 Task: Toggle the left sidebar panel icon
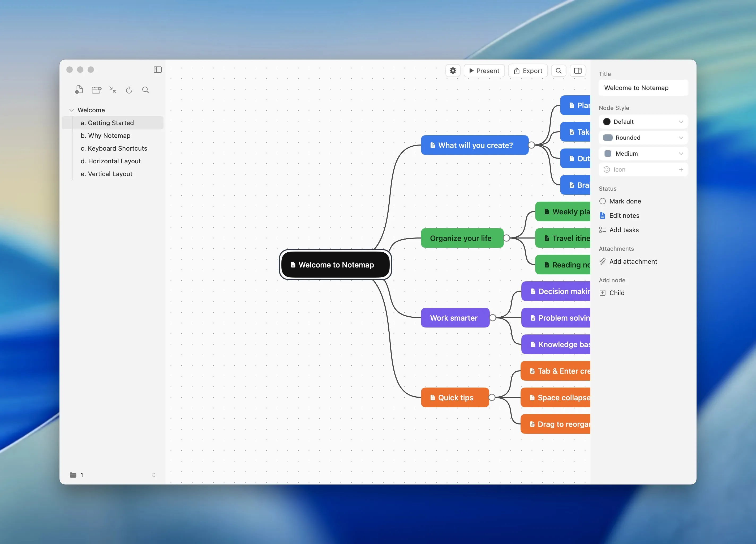tap(157, 69)
